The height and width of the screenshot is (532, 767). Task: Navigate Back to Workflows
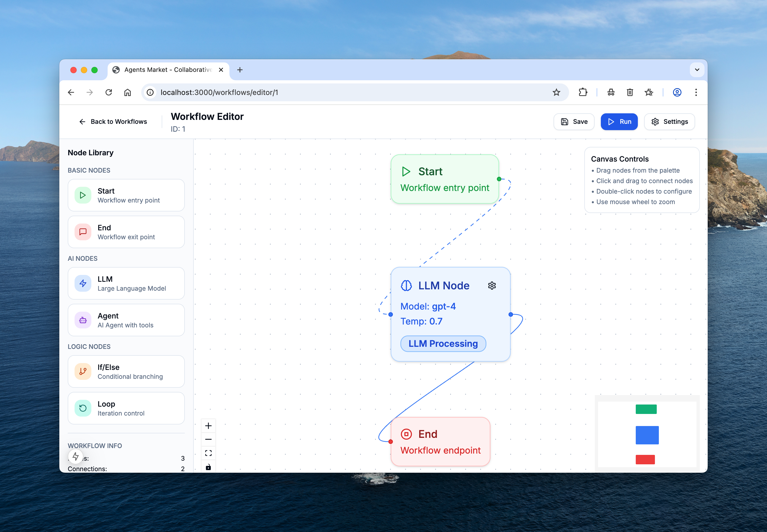pos(113,121)
